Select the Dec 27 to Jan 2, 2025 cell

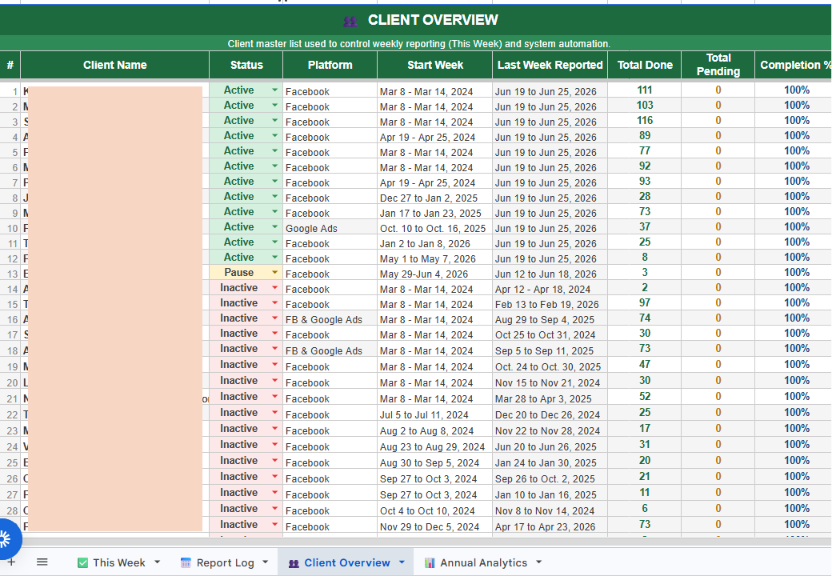coord(435,198)
